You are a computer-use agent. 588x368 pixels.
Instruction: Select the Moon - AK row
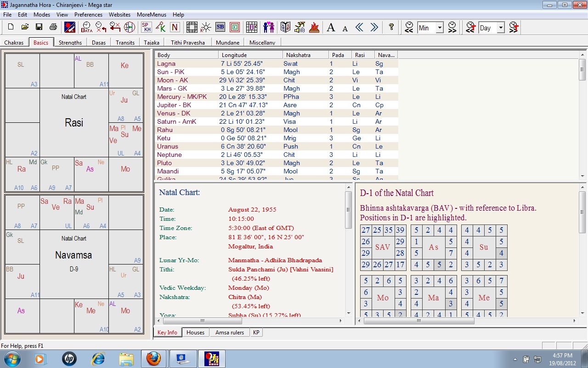coord(276,80)
